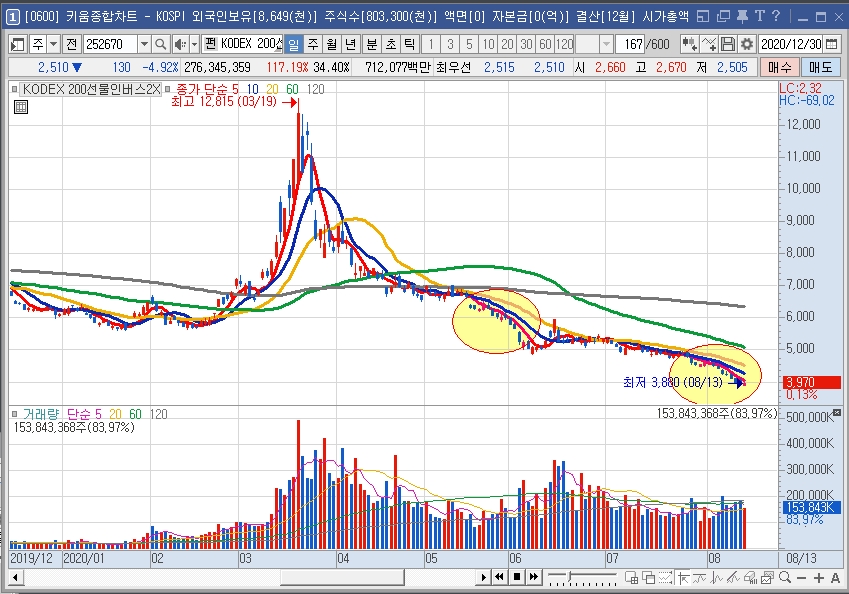Image resolution: width=849 pixels, height=594 pixels.
Task: Click the eraser with bars icon
Action: coord(750,578)
